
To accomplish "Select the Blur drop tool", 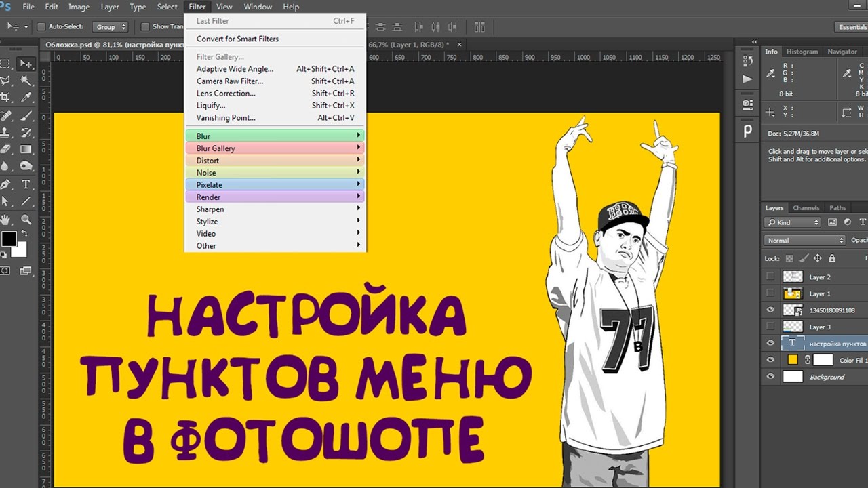I will click(x=5, y=166).
